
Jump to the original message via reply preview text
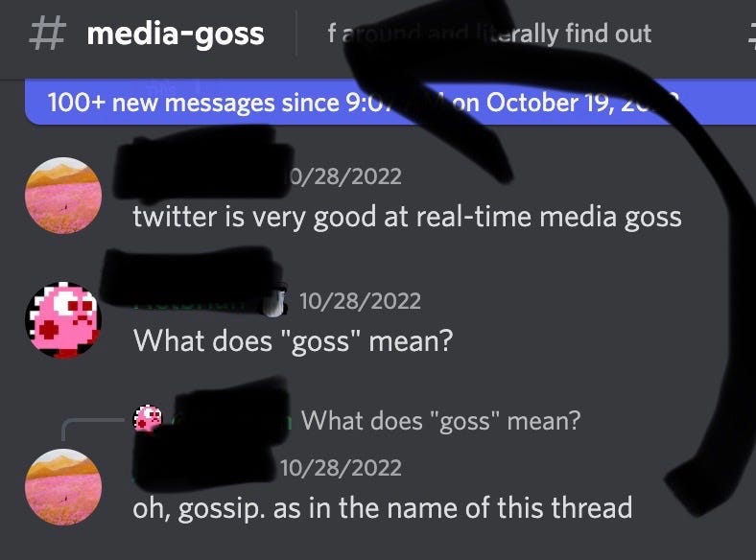pyautogui.click(x=440, y=421)
